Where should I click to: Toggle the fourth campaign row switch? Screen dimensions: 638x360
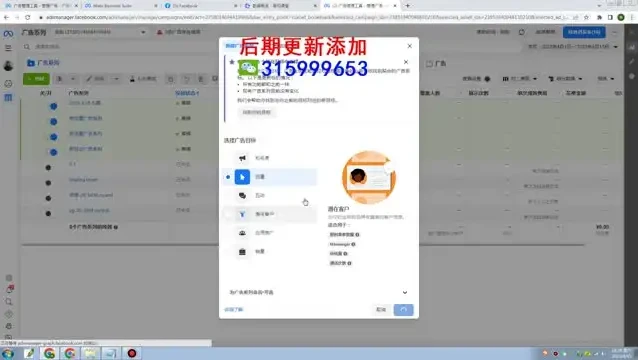coord(53,152)
